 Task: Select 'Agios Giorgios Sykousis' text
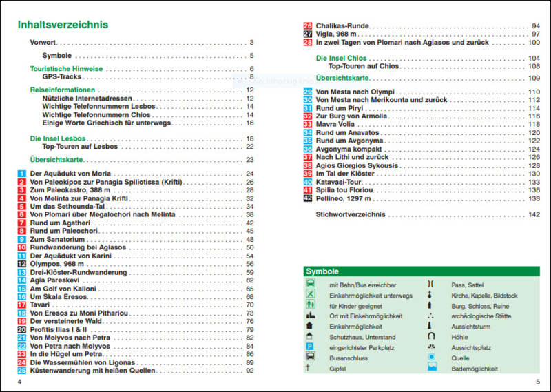click(x=357, y=165)
